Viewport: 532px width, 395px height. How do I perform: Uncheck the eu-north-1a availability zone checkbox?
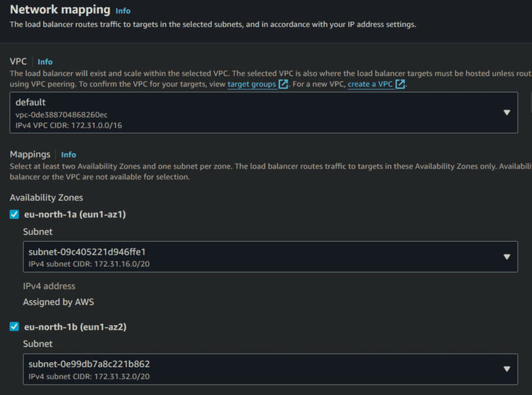15,215
